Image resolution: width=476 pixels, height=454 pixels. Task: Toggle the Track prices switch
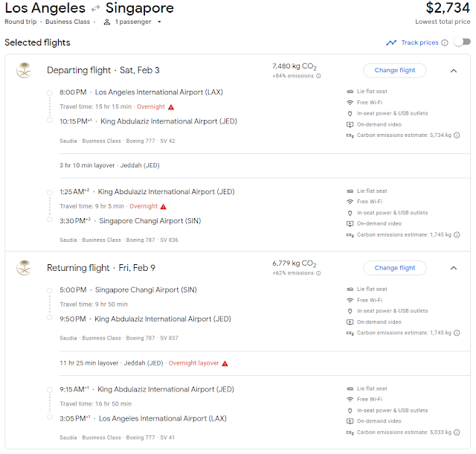click(463, 42)
